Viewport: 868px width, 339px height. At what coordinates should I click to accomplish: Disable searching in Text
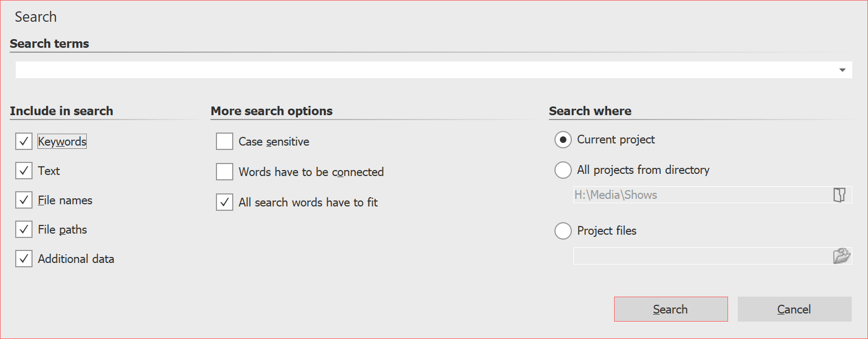[x=23, y=171]
